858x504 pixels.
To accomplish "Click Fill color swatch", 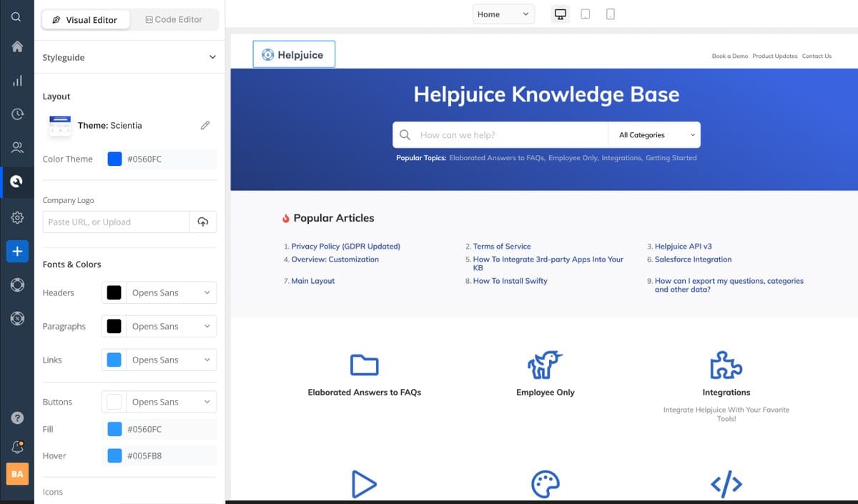I will [x=114, y=429].
